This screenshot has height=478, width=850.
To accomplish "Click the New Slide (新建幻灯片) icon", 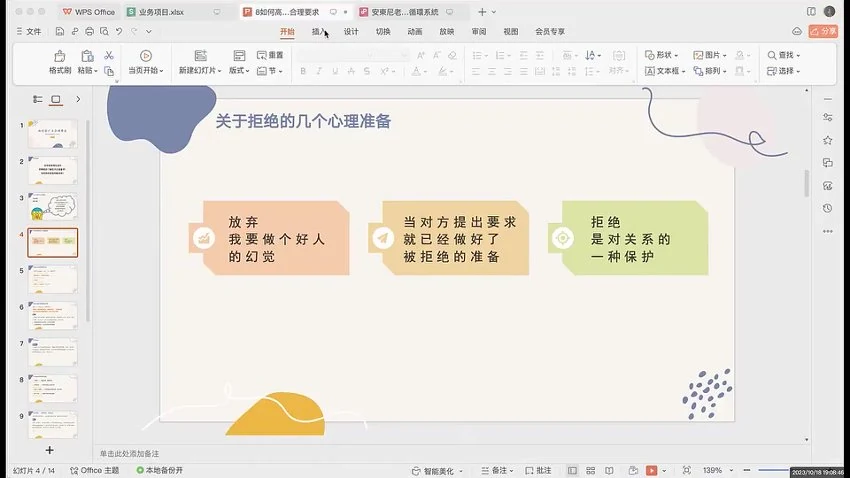I will coord(201,55).
